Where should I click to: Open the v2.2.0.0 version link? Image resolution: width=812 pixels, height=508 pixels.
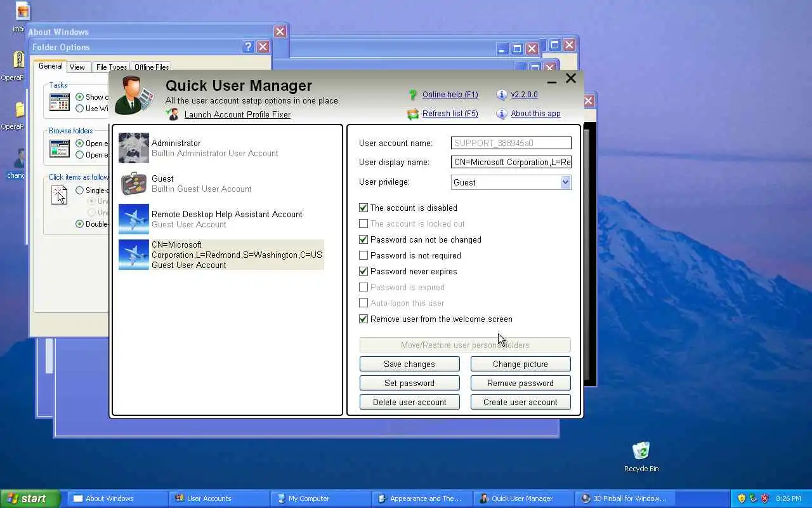tap(524, 95)
